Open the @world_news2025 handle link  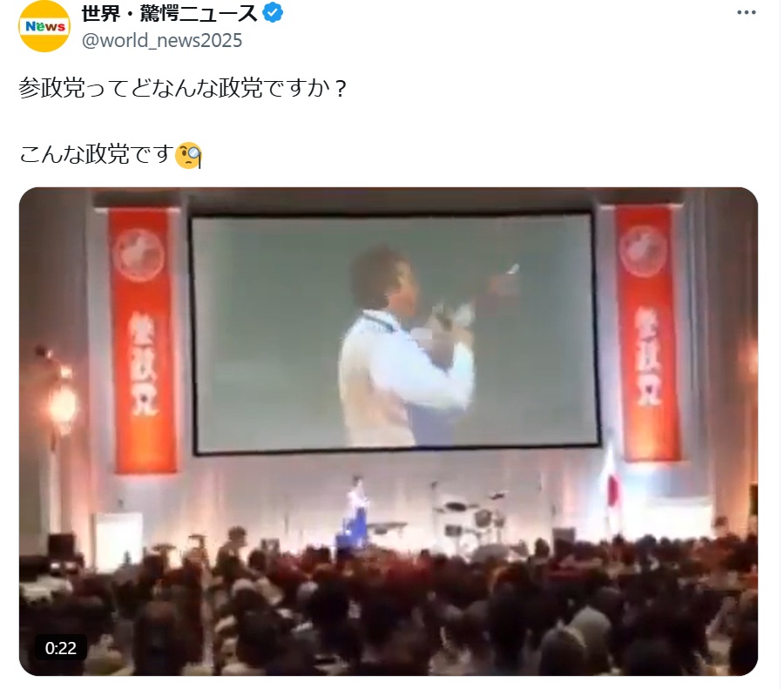point(162,40)
